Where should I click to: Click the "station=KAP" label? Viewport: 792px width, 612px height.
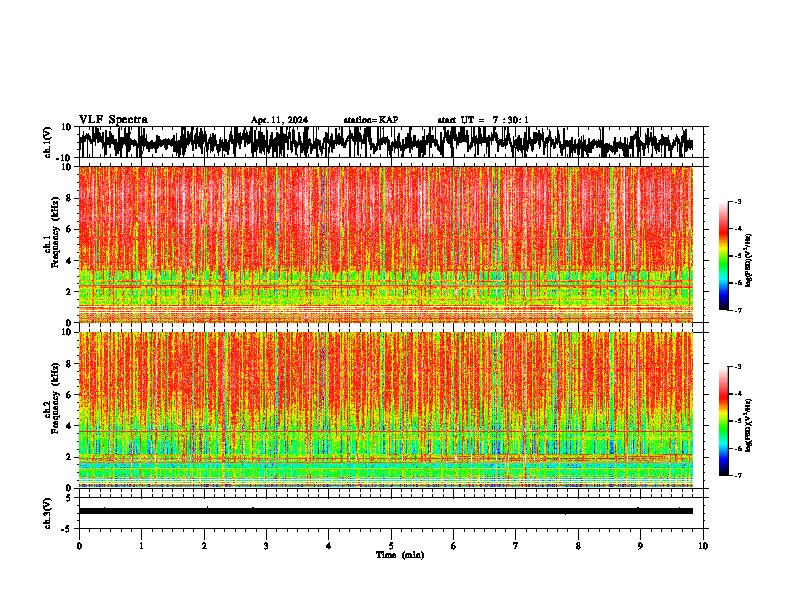pos(371,120)
